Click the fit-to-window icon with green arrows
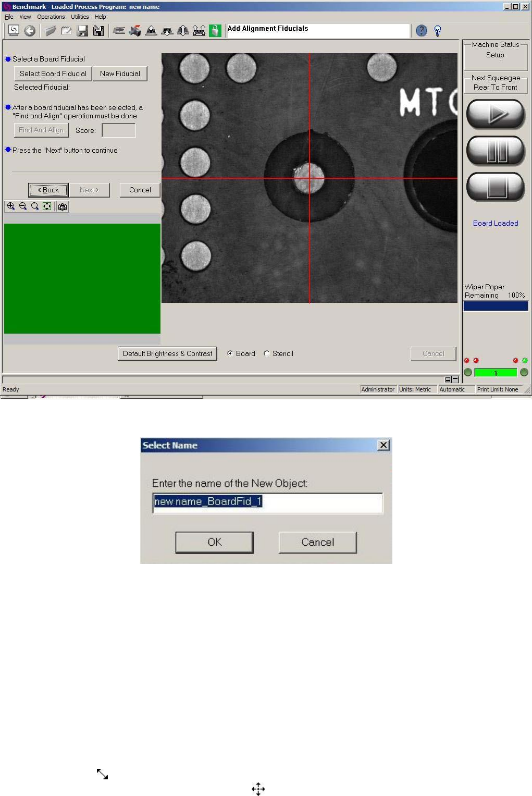The image size is (532, 796). 47,206
